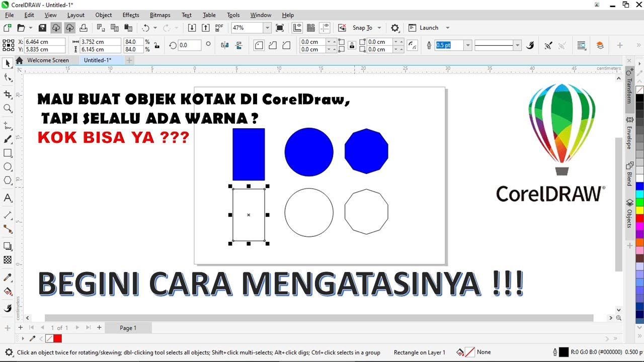Click the X position 6.464 cm field
Image resolution: width=644 pixels, height=362 pixels.
pos(44,42)
